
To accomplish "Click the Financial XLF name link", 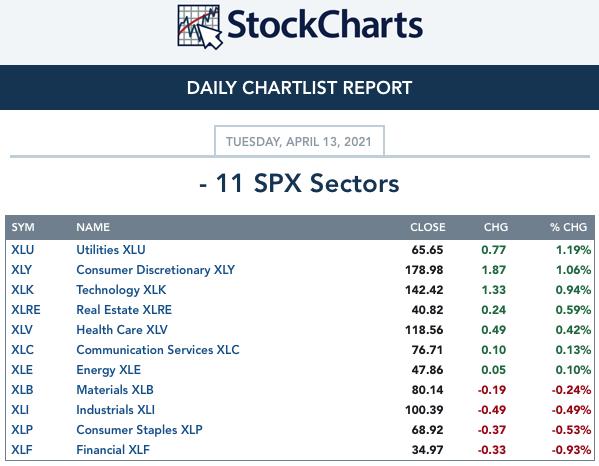I will 113,450.
